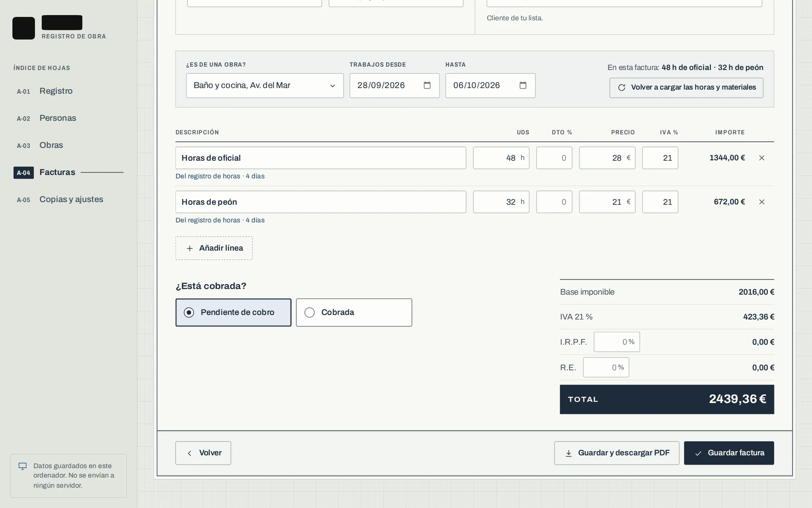Select the Pendiente de cobro option
812x508 pixels.
coord(233,312)
